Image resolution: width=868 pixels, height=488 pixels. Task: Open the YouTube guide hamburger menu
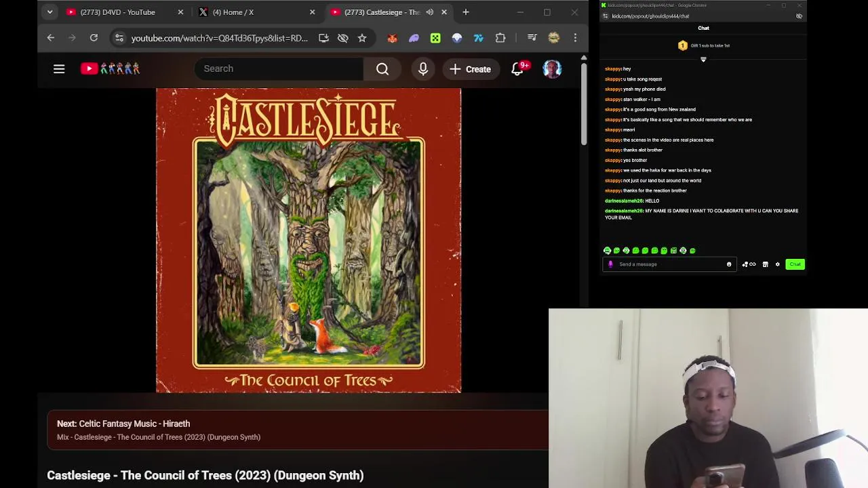59,68
